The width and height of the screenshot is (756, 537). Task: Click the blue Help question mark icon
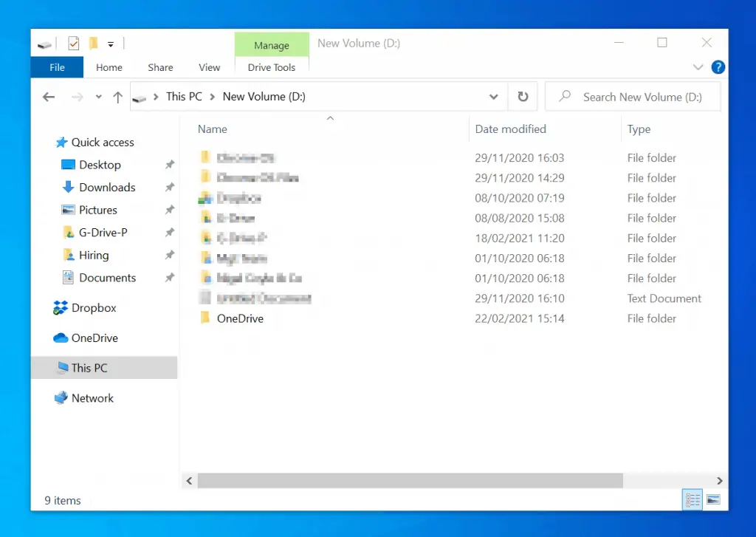718,67
